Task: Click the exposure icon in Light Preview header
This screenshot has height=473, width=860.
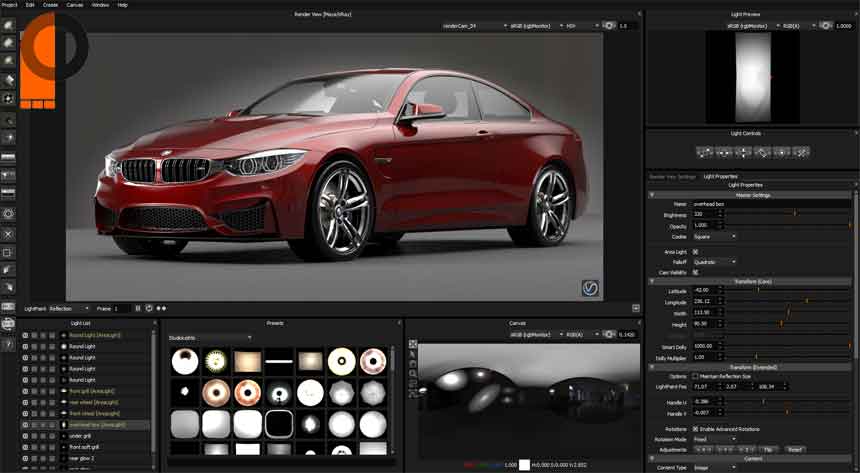Action: pos(826,26)
